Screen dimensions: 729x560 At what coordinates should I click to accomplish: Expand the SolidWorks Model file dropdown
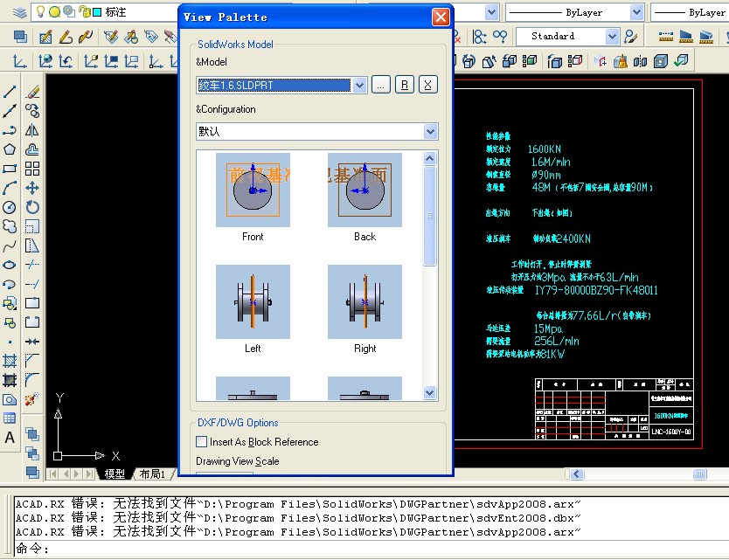358,85
